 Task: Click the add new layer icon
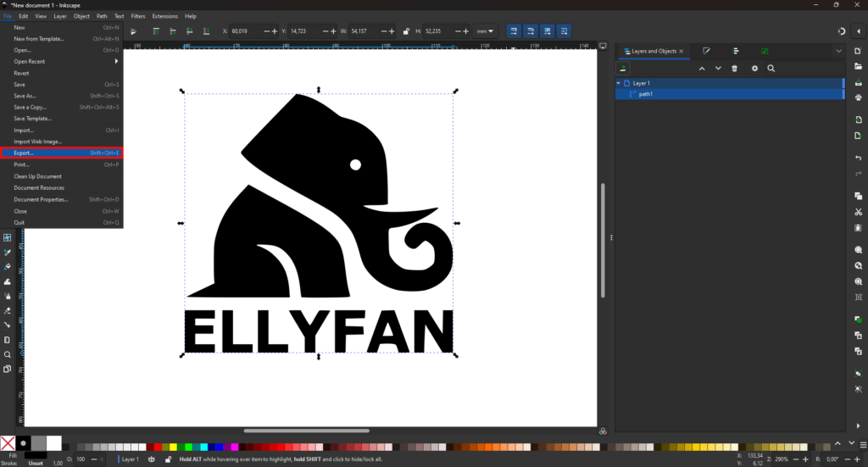623,68
